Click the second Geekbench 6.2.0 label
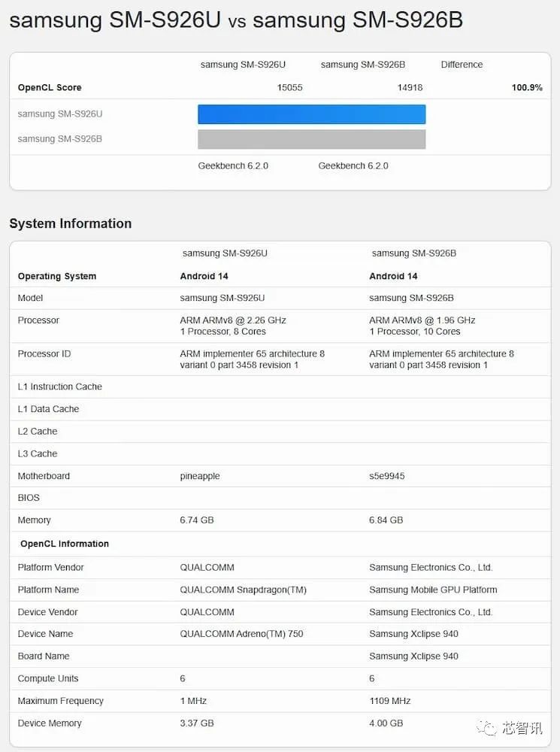This screenshot has width=560, height=752. click(353, 166)
